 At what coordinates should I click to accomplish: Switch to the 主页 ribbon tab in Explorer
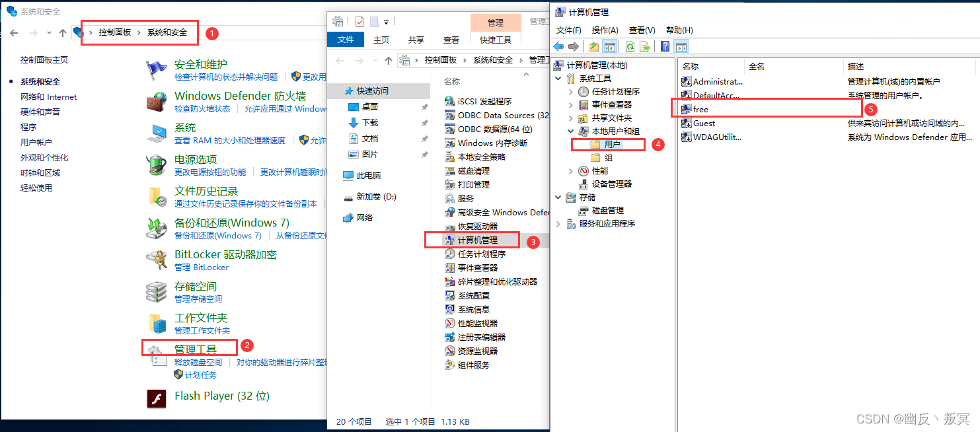pos(381,40)
